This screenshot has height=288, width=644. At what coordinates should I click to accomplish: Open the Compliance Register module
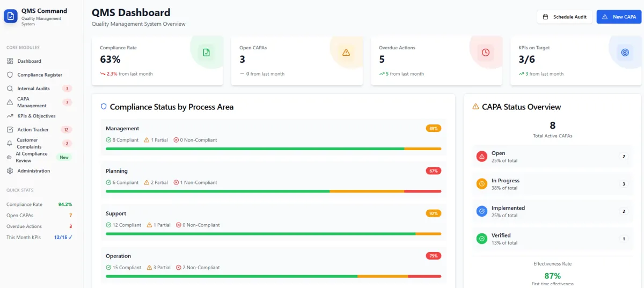(x=40, y=75)
